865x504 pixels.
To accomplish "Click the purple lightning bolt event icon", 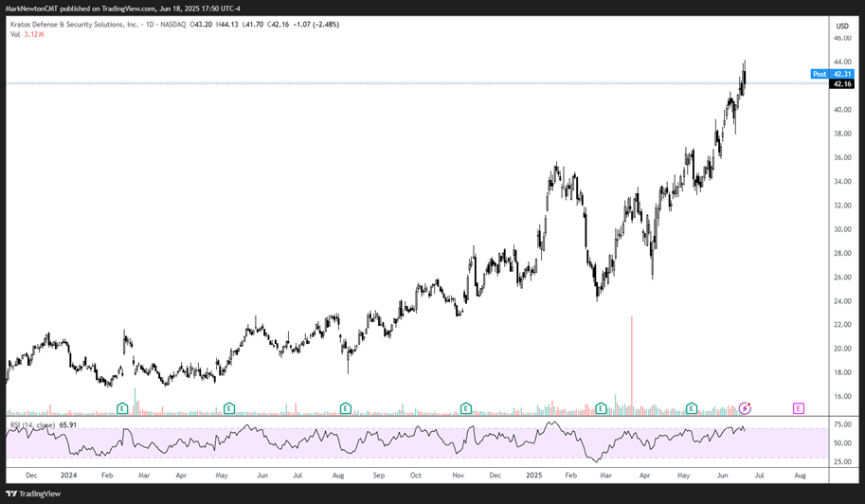I will [746, 408].
